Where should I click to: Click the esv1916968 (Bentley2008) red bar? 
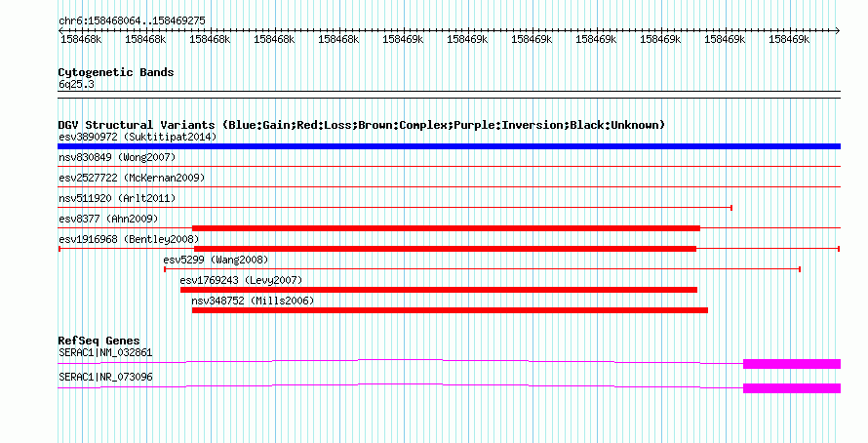[x=445, y=249]
